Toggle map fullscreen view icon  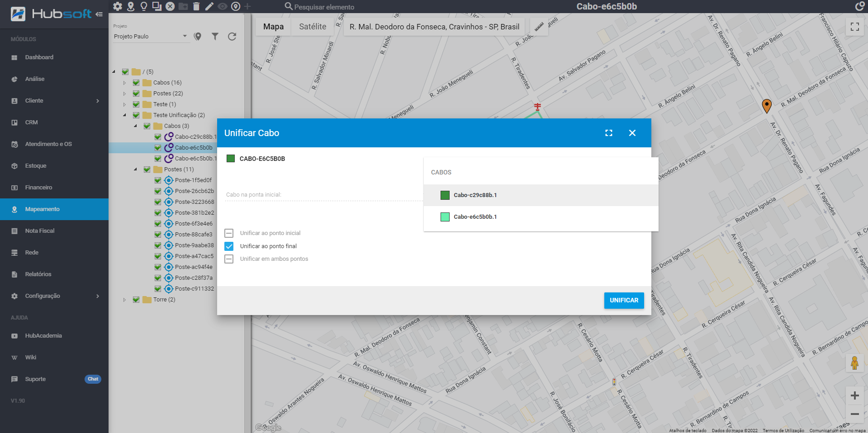click(855, 27)
